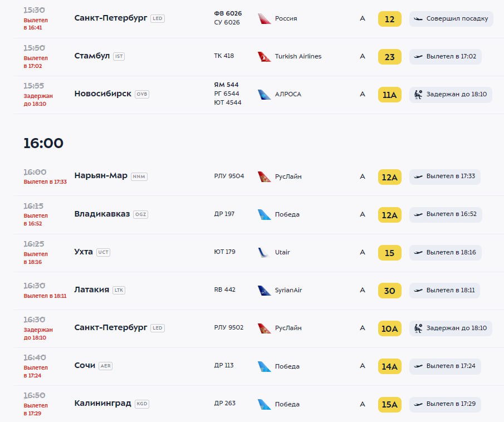Click the delayed passenger icon for Новосибирск

(x=417, y=95)
